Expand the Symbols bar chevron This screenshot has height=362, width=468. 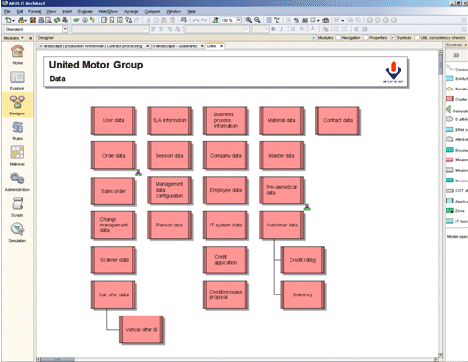[x=456, y=55]
